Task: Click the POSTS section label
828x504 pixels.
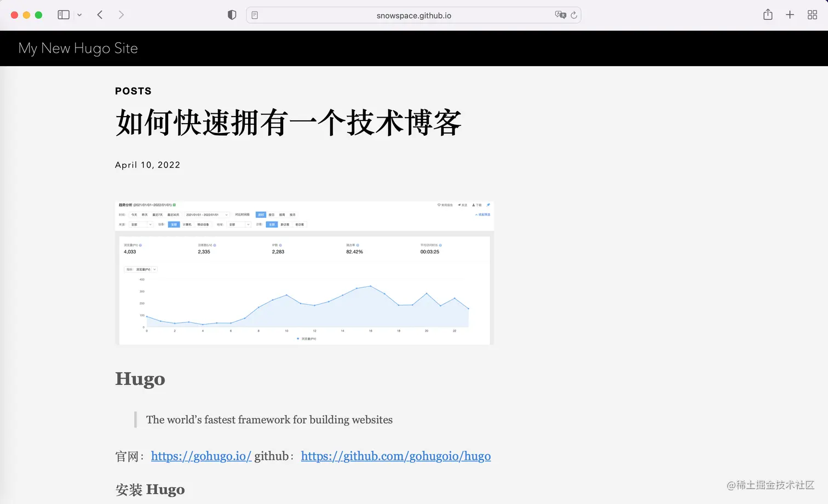Action: tap(133, 91)
